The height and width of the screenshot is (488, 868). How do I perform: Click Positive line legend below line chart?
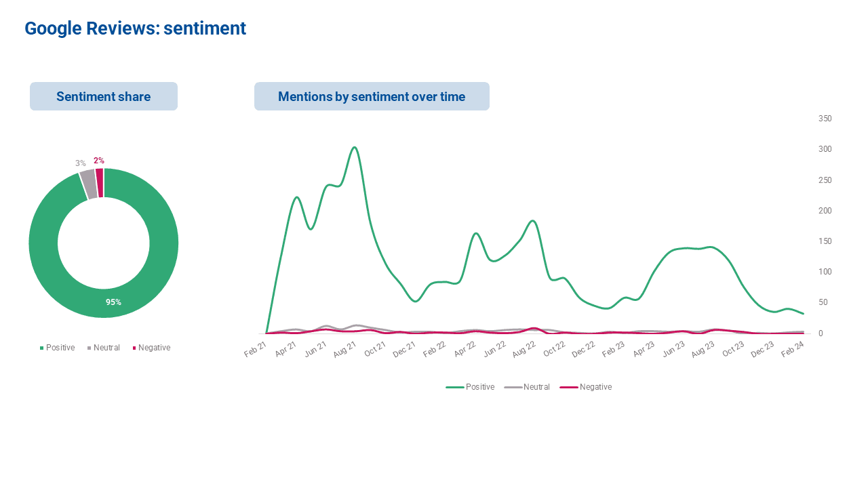tap(470, 387)
